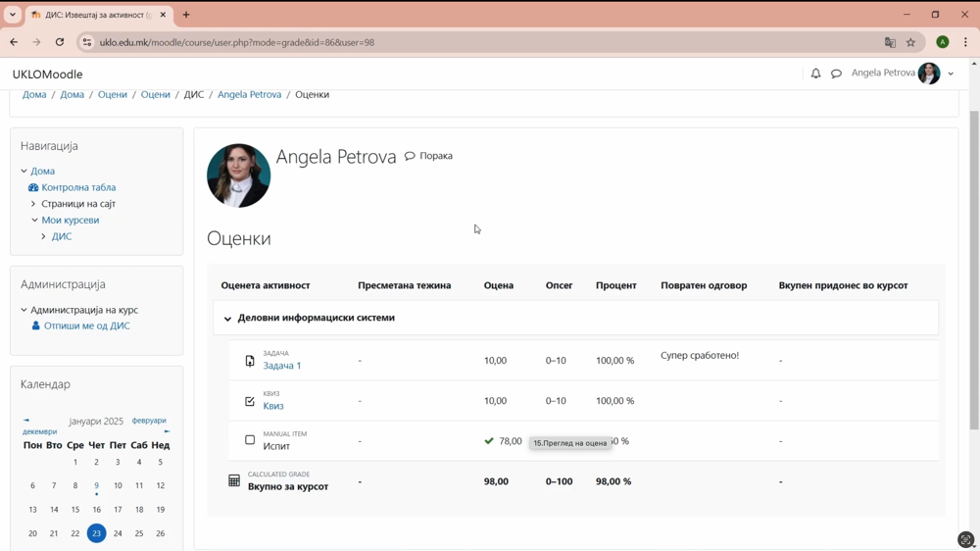
Task: Collapse the Деловни информациски системи category
Action: tap(227, 319)
